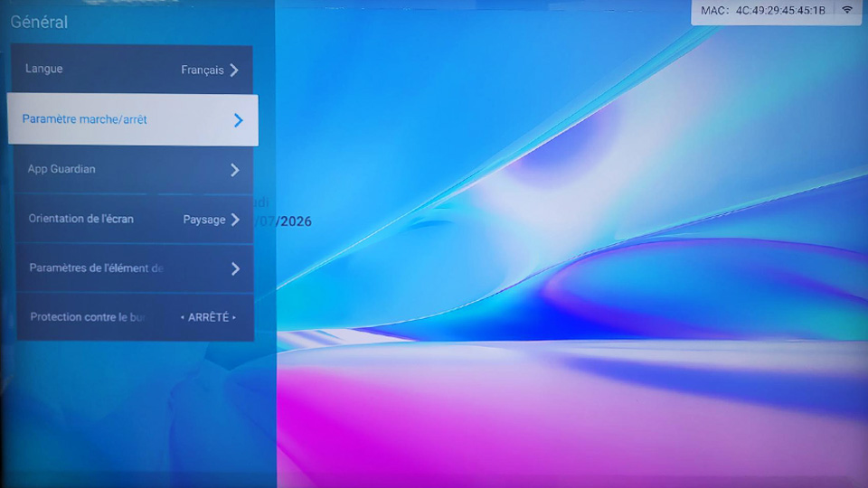This screenshot has height=488, width=868.
Task: Open the Langue setting row
Action: [x=132, y=70]
